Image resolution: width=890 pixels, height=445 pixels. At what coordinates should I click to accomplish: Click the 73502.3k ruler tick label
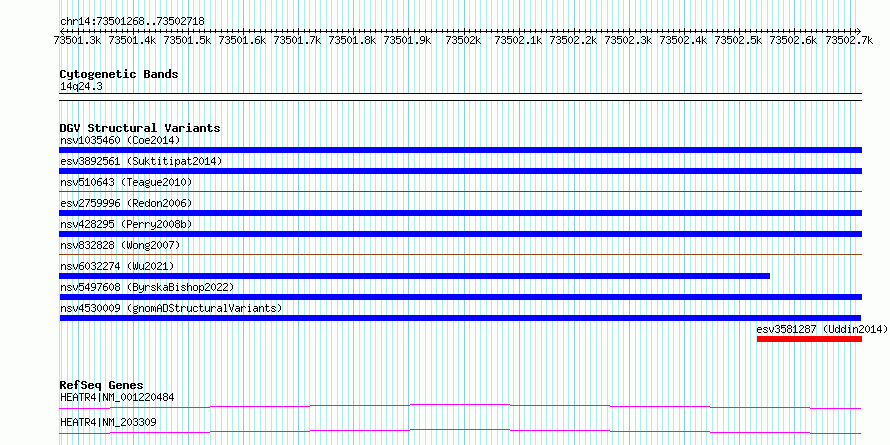tap(628, 40)
